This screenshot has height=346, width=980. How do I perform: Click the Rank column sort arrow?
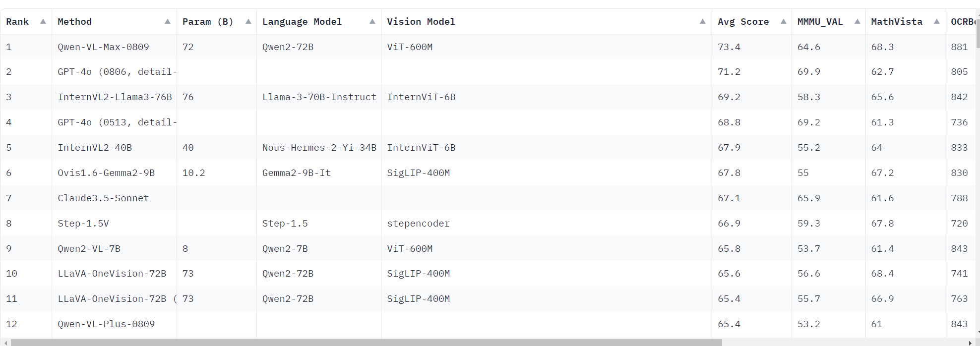[43, 21]
